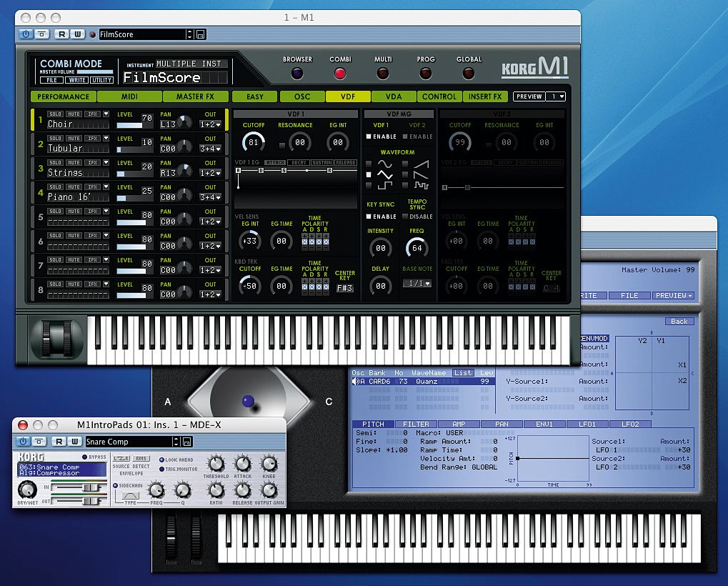
Task: Switch to the INSERT FX tab
Action: 485,96
